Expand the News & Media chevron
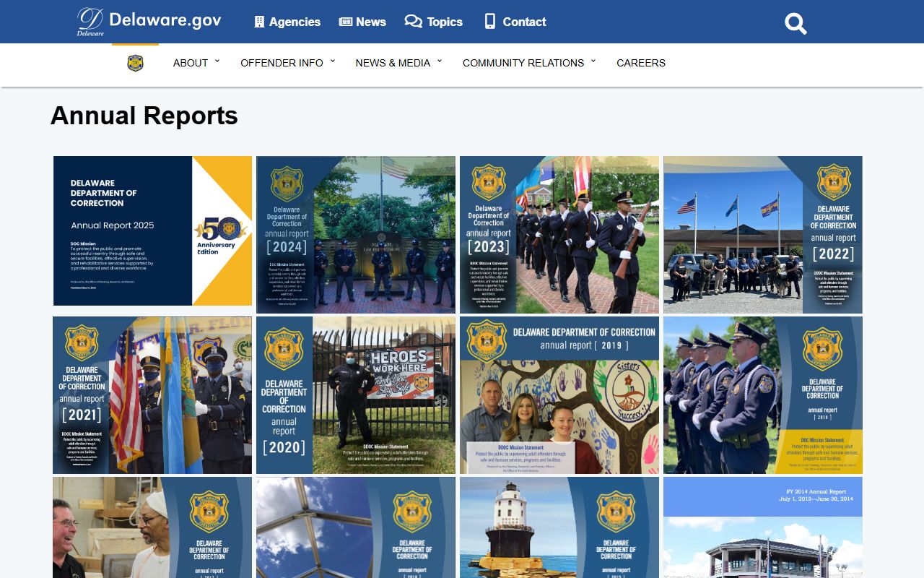 [x=440, y=61]
